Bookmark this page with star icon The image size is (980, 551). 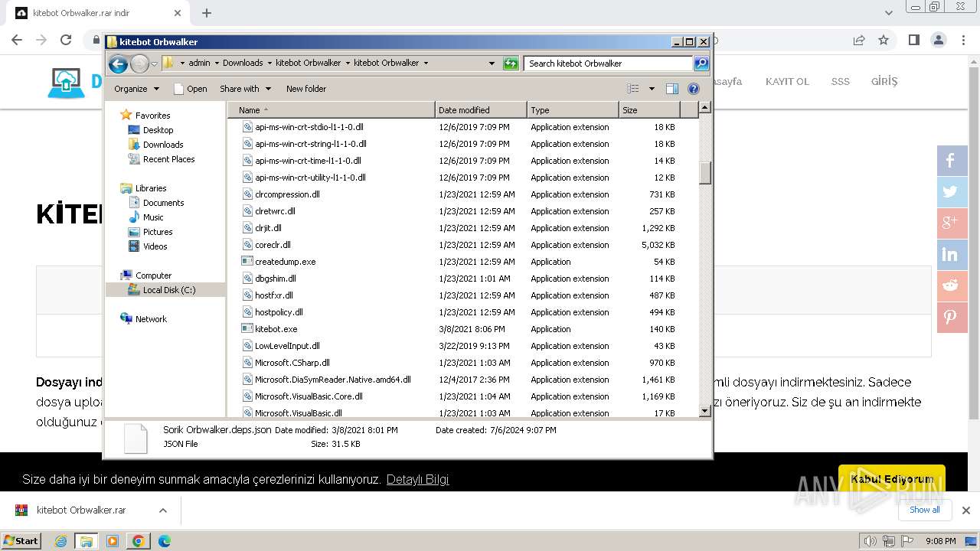tap(884, 40)
